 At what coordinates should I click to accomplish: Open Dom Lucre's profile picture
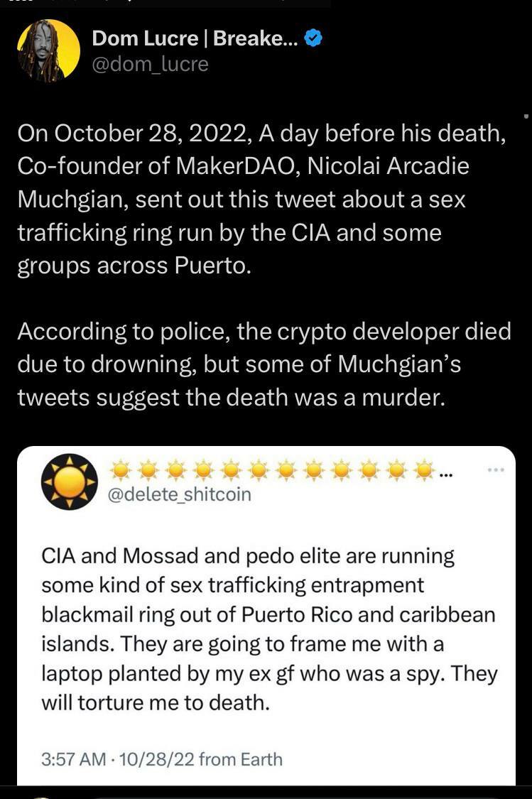tap(48, 50)
